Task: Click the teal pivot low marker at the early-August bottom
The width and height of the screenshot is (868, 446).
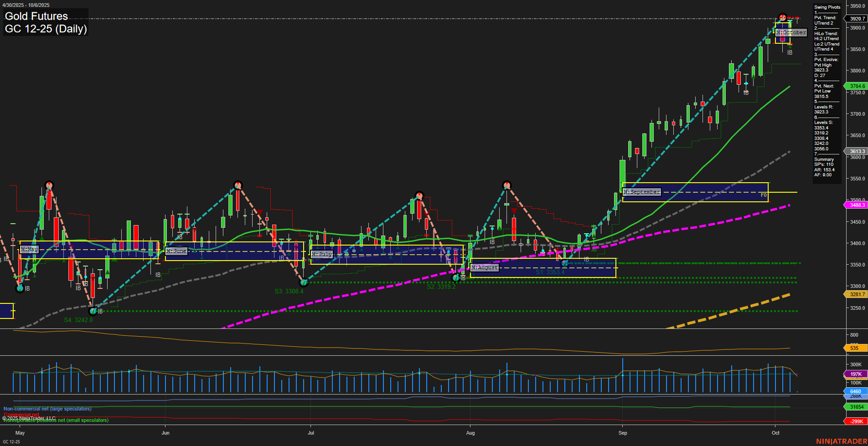Action: point(456,277)
